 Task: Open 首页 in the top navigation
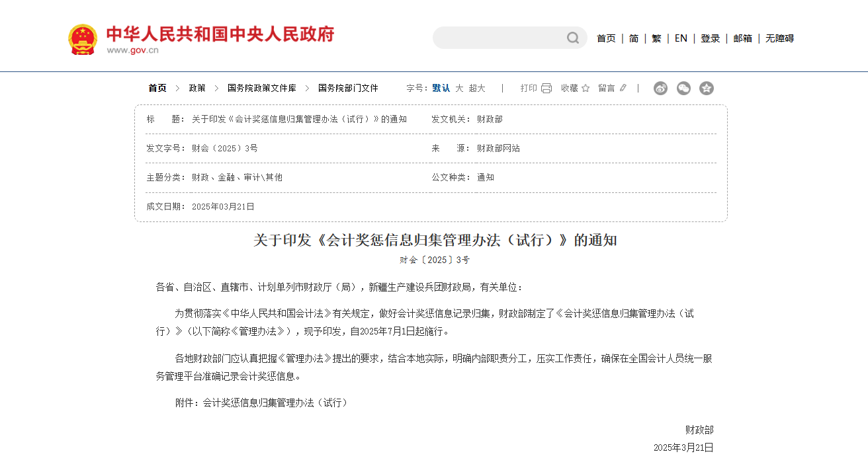[606, 38]
